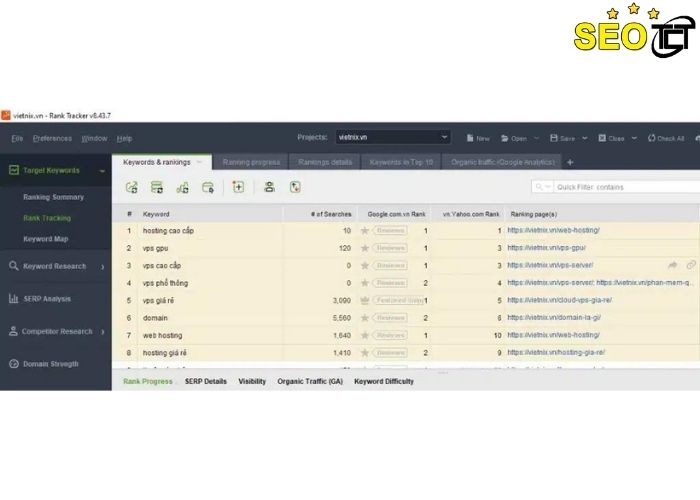This screenshot has height=500, width=700.
Task: Click the check rankings toolbar icon
Action: coord(132,188)
